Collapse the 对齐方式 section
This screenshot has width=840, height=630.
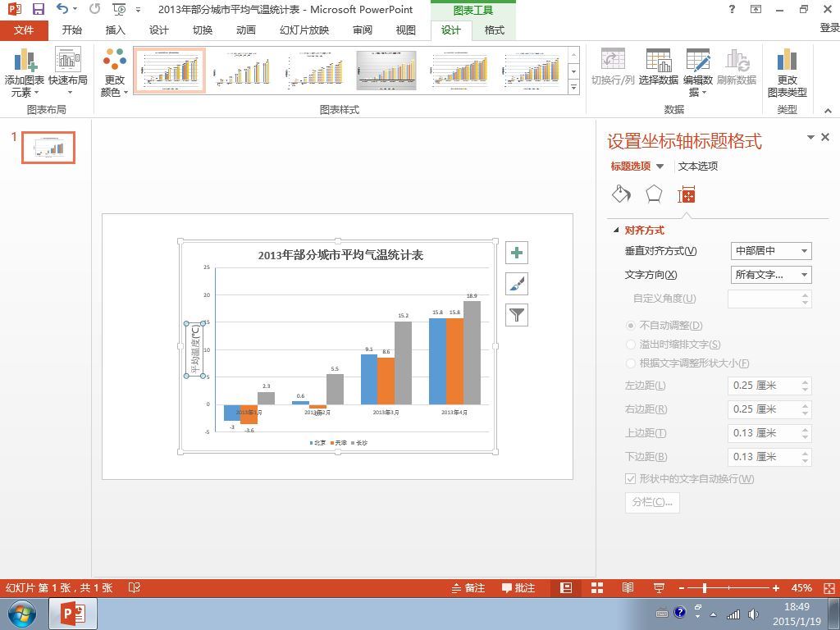[x=616, y=231]
